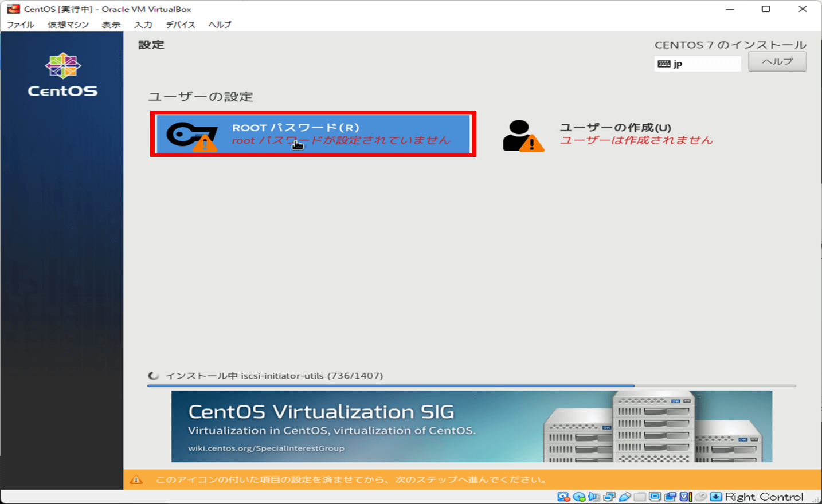Open the ファイル menu
The height and width of the screenshot is (504, 822).
pyautogui.click(x=21, y=25)
